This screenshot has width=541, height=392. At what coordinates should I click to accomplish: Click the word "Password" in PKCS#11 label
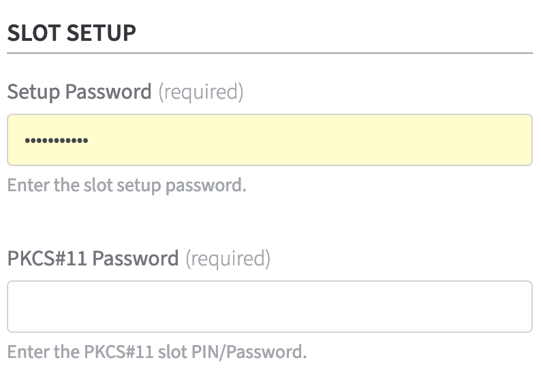(136, 259)
